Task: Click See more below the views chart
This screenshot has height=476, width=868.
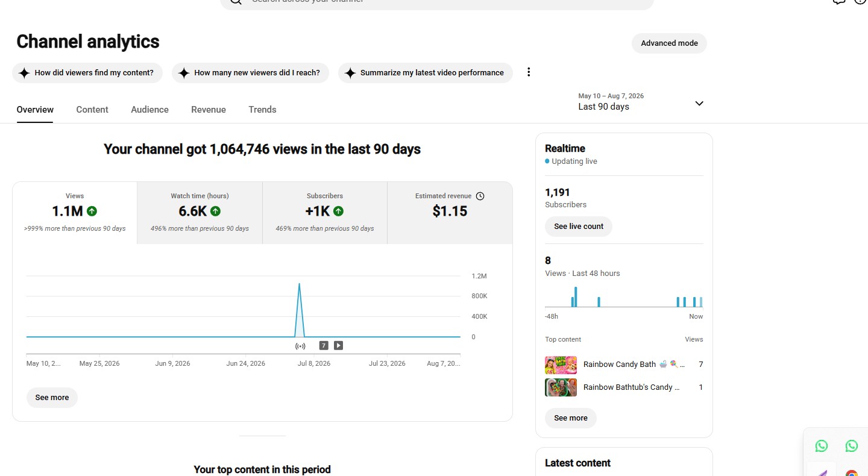Action: [x=52, y=398]
